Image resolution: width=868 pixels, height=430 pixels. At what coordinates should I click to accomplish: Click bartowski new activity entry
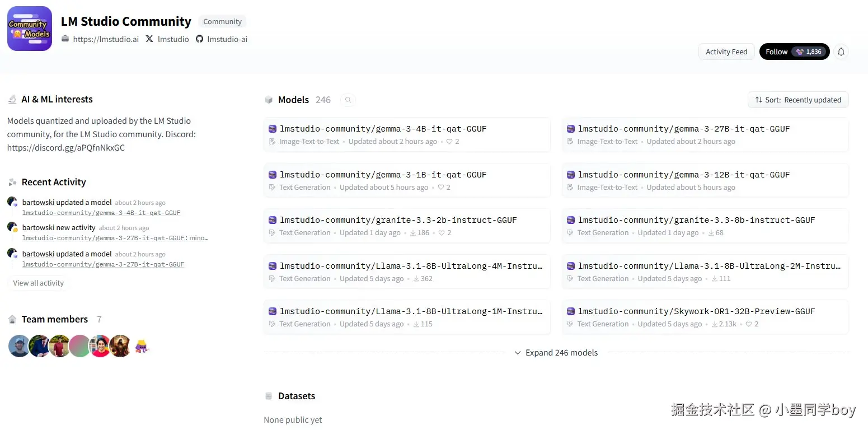tap(59, 227)
